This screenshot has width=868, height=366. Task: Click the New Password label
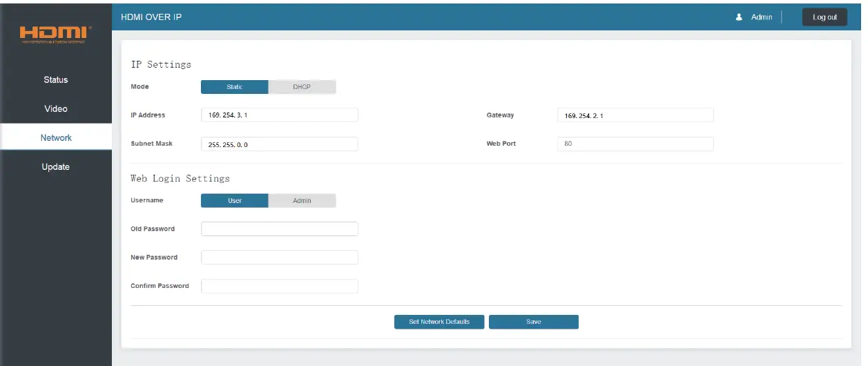pyautogui.click(x=154, y=257)
